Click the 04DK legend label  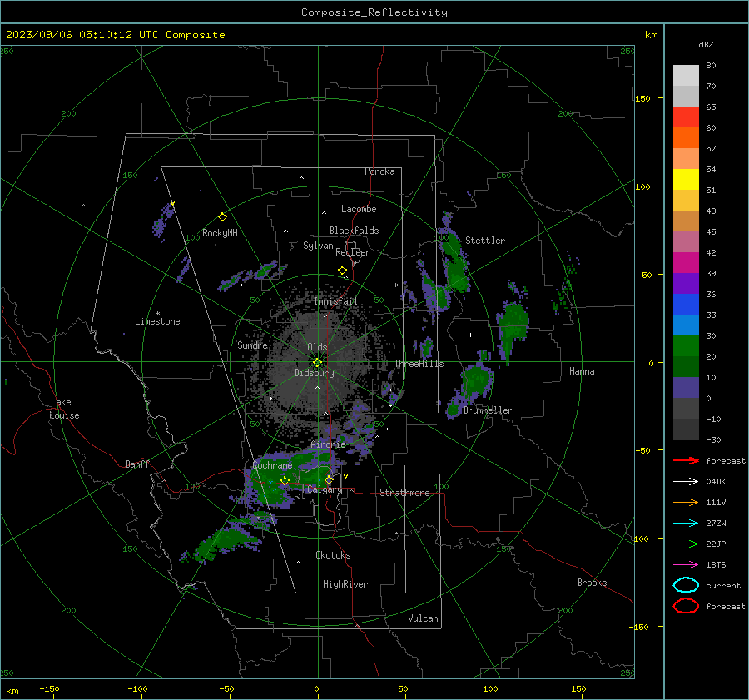(x=716, y=482)
